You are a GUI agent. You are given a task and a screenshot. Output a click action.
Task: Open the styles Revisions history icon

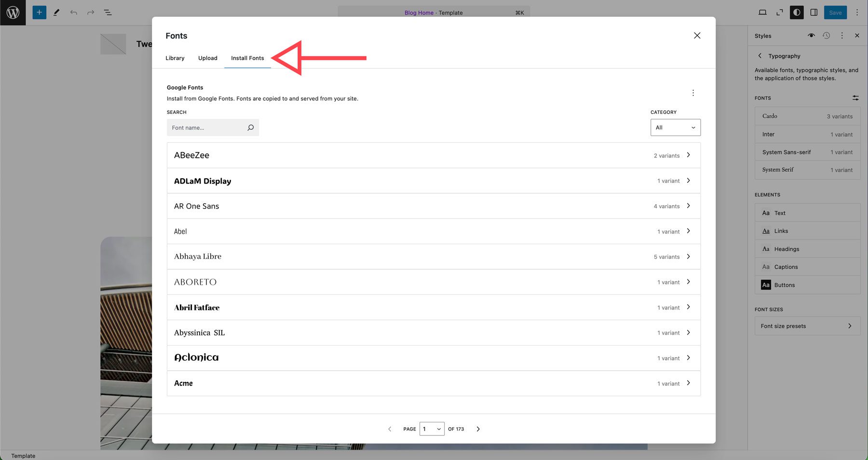click(x=826, y=36)
